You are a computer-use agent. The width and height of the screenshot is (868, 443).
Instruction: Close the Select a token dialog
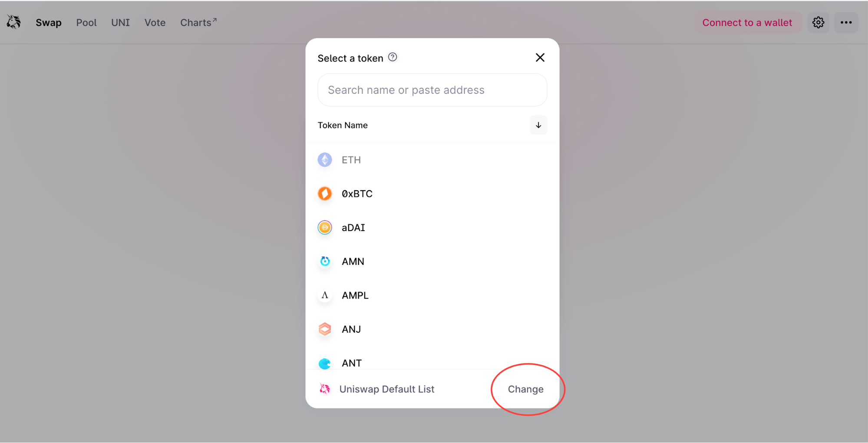(540, 57)
